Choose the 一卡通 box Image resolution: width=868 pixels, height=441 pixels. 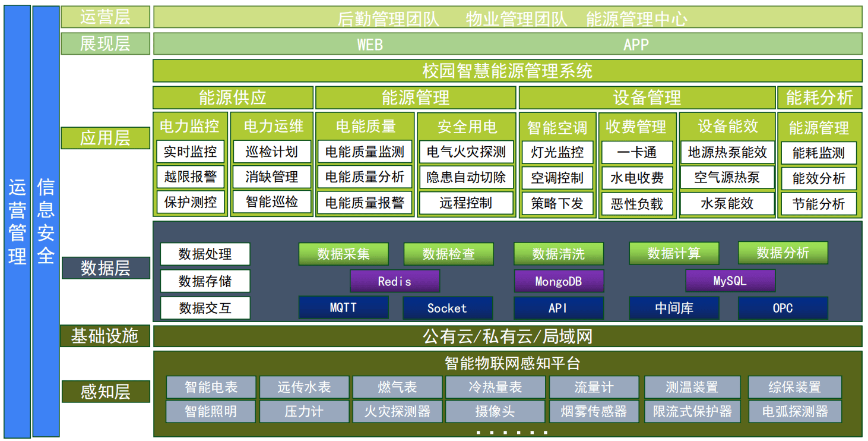pyautogui.click(x=637, y=153)
